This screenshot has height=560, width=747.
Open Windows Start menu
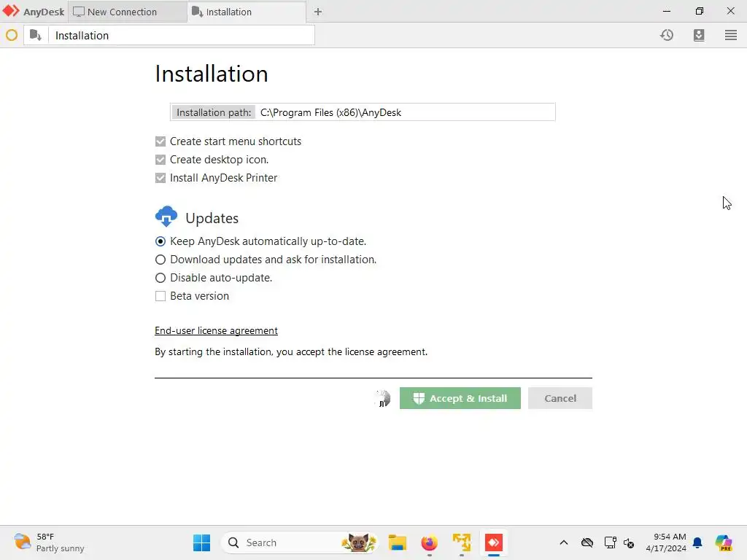201,542
